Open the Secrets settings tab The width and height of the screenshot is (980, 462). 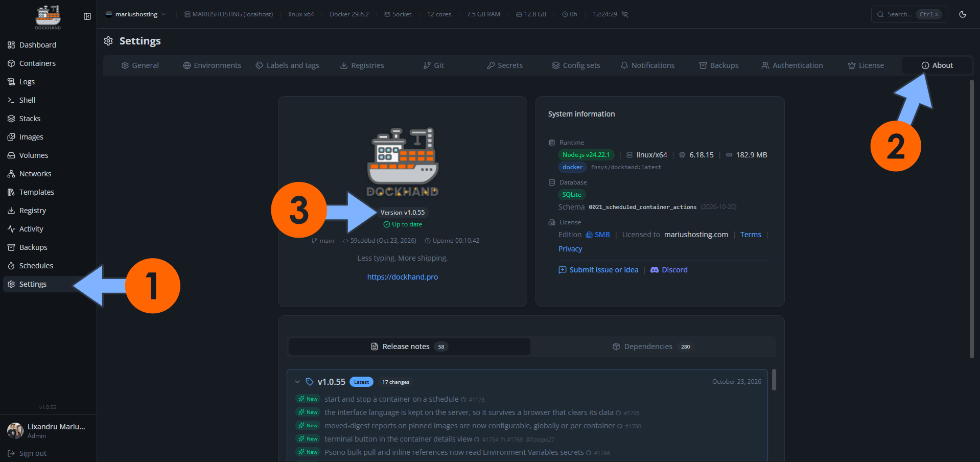click(505, 65)
